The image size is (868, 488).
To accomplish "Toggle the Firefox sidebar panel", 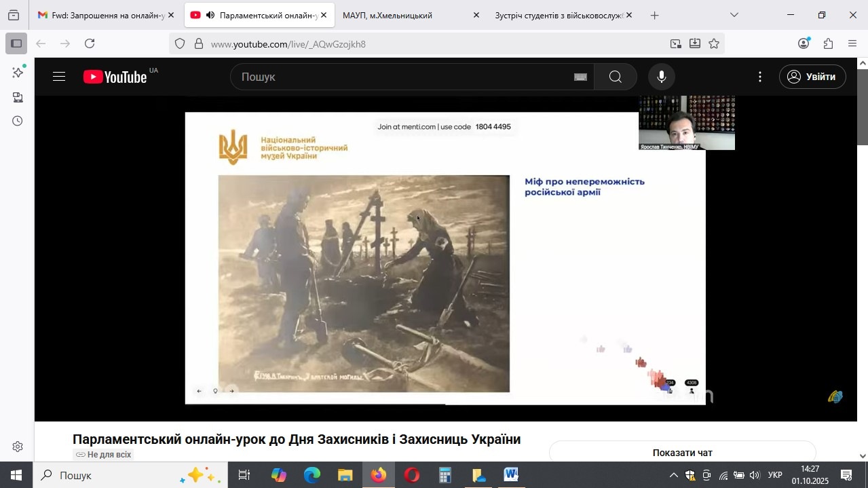I will click(16, 43).
